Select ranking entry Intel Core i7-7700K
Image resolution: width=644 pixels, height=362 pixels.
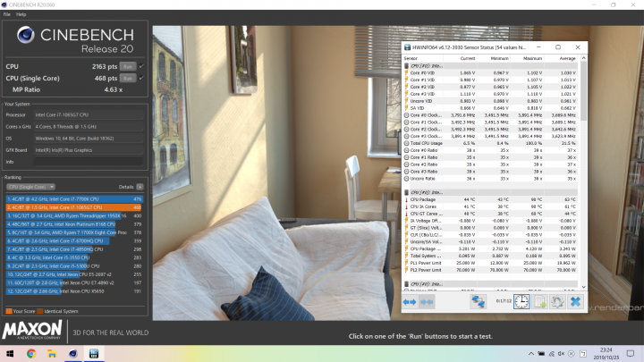tap(74, 199)
